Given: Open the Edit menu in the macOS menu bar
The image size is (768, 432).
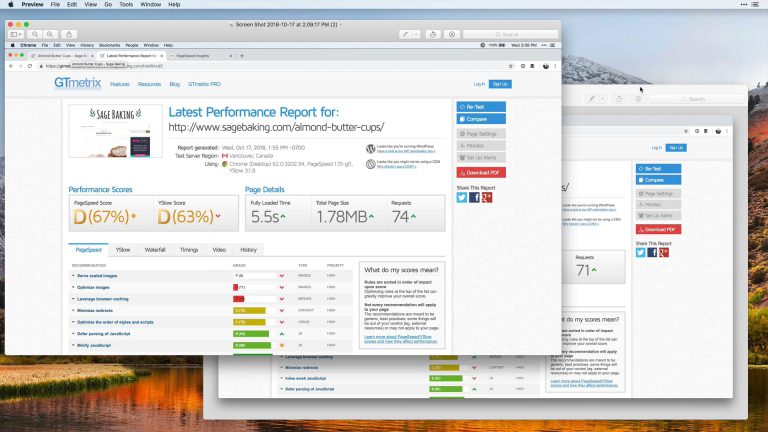Looking at the screenshot, I should [72, 4].
